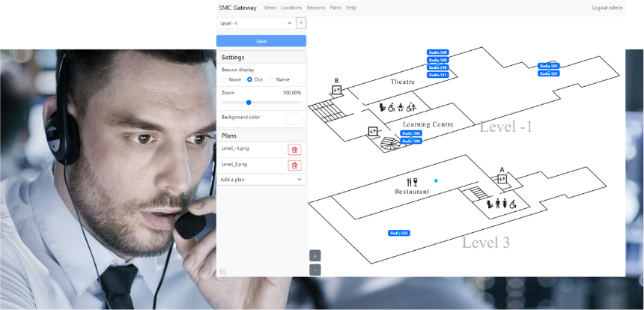Select the Radio 504 beacon label
The width and height of the screenshot is (644, 310).
[411, 133]
